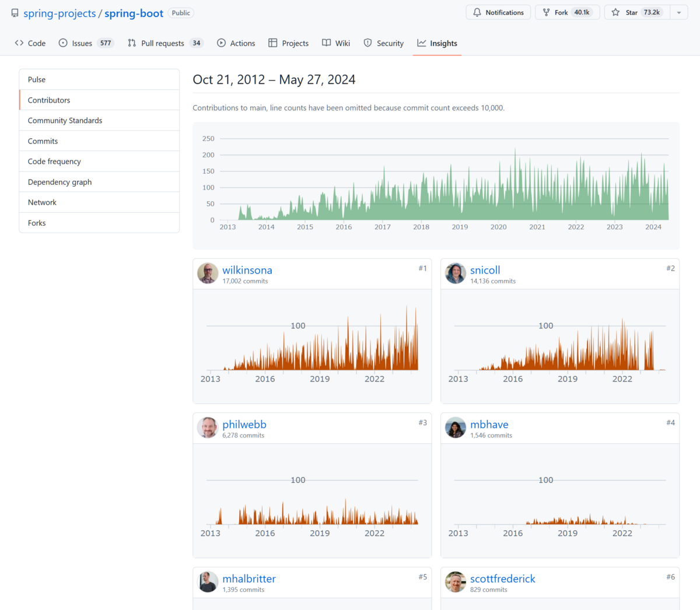
Task: Click the 1,395 commits link
Action: tap(243, 590)
